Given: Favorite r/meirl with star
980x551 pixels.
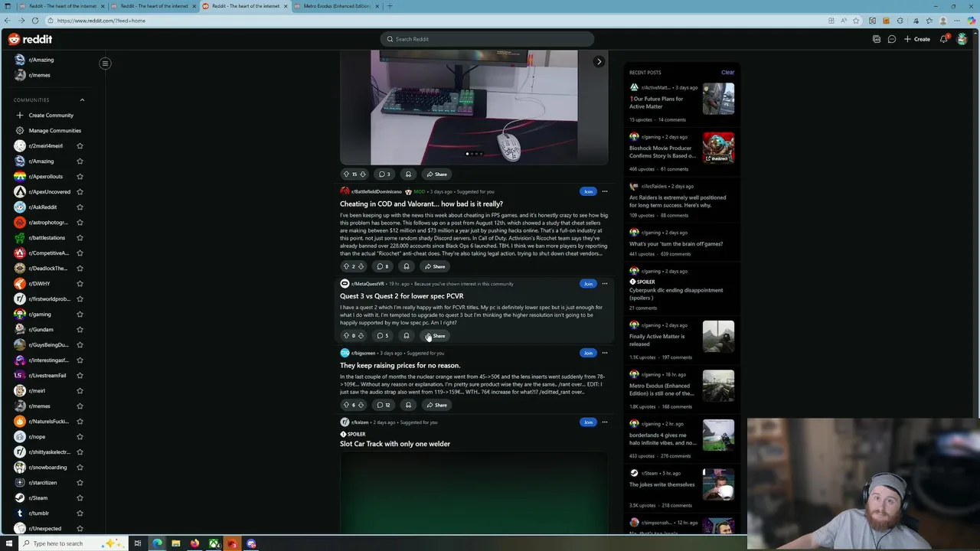Looking at the screenshot, I should (80, 390).
